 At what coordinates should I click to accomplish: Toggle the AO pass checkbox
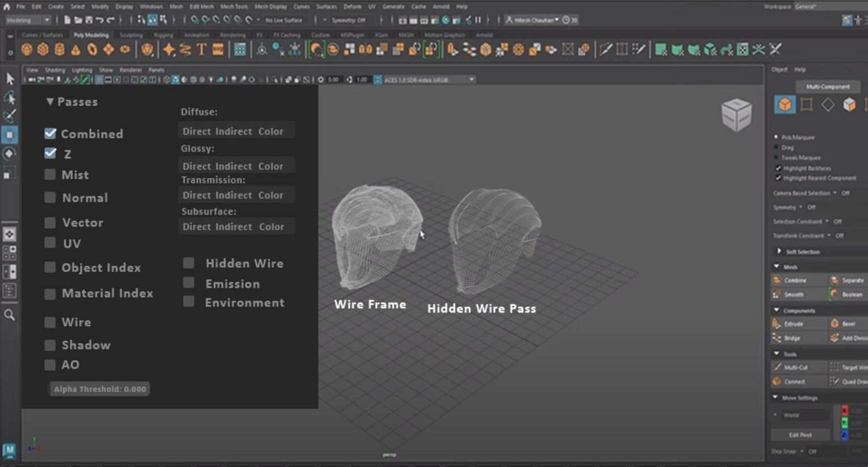[50, 364]
